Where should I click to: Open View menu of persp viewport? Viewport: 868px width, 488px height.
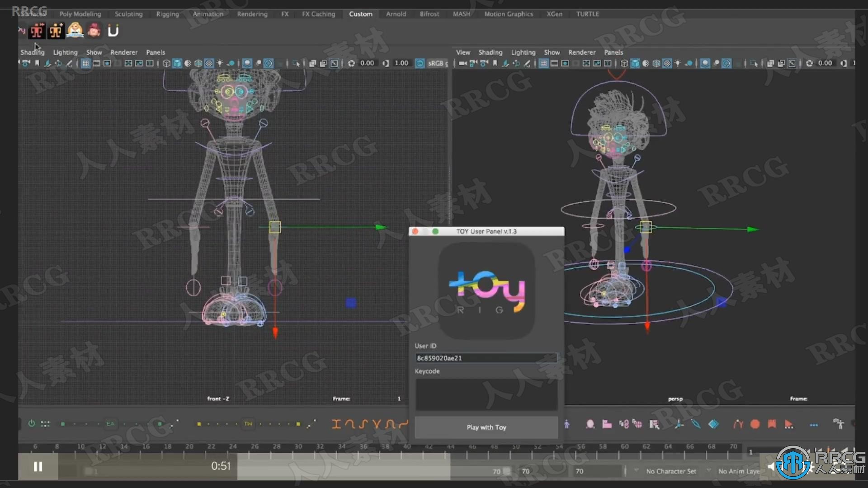[x=463, y=52]
